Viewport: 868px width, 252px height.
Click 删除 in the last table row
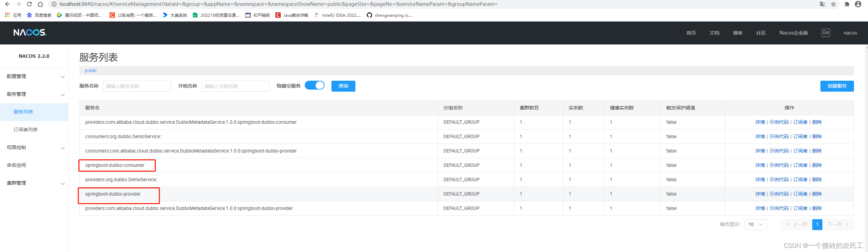[x=817, y=208]
